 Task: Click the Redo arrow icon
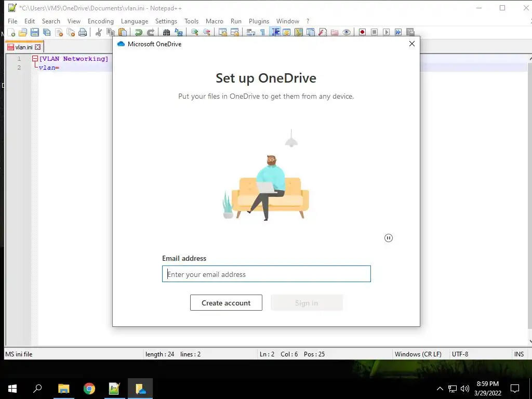coord(150,32)
